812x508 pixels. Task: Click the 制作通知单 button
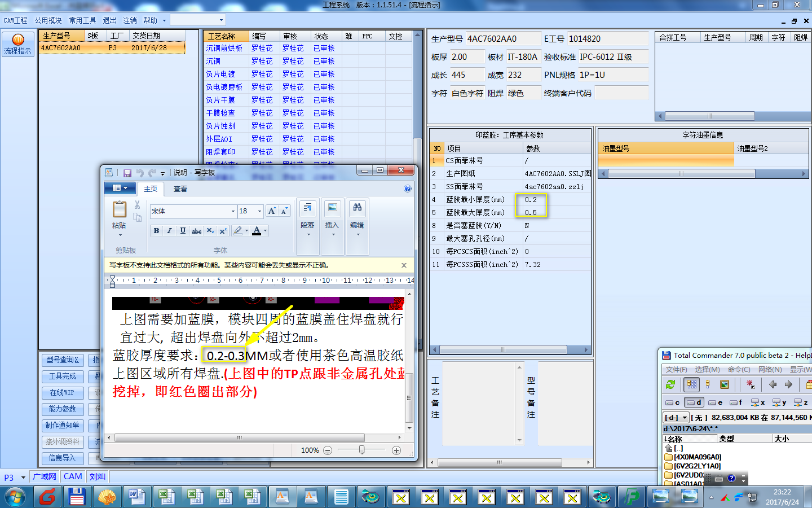[63, 425]
